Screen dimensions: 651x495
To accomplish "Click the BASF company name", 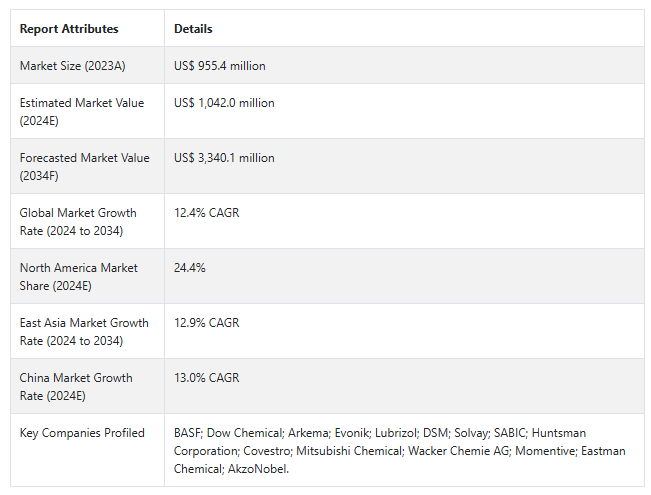I will tap(189, 433).
